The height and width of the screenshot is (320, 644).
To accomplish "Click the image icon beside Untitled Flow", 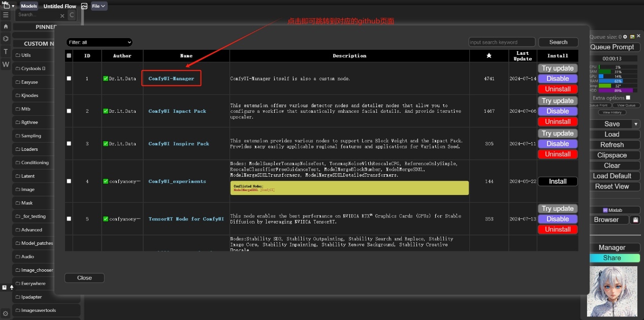I will coord(84,6).
